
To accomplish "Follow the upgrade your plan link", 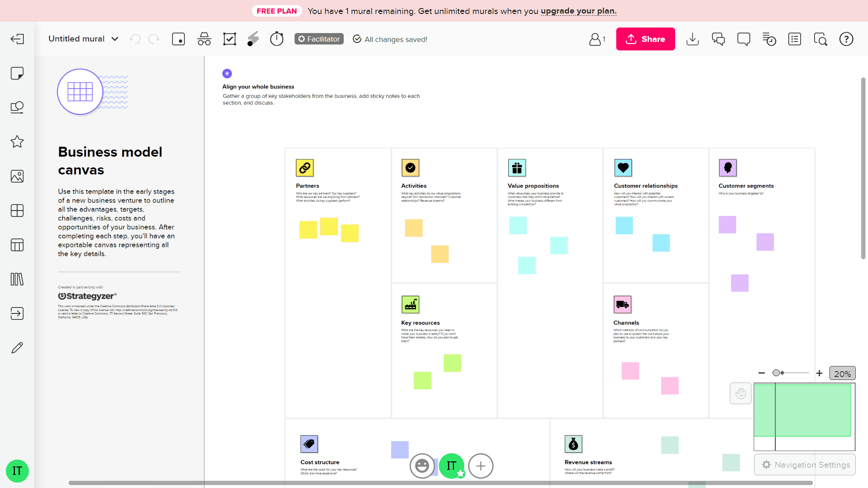I will pyautogui.click(x=578, y=11).
